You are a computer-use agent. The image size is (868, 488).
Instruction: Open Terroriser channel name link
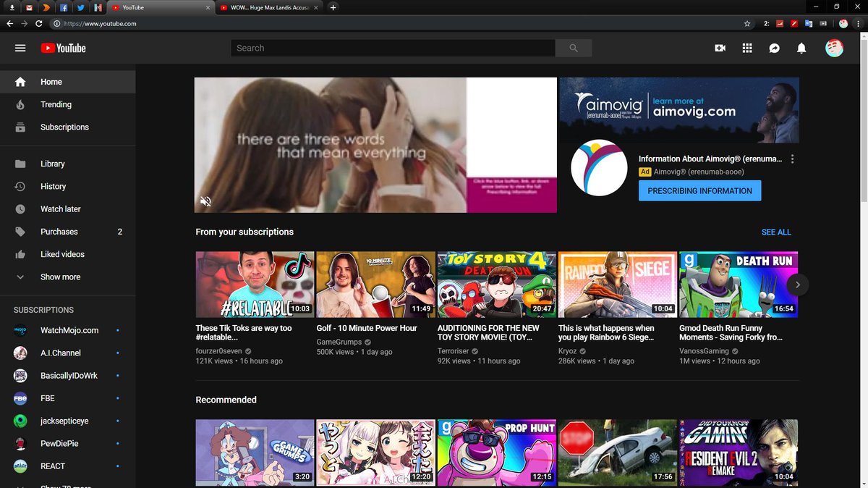coord(453,350)
